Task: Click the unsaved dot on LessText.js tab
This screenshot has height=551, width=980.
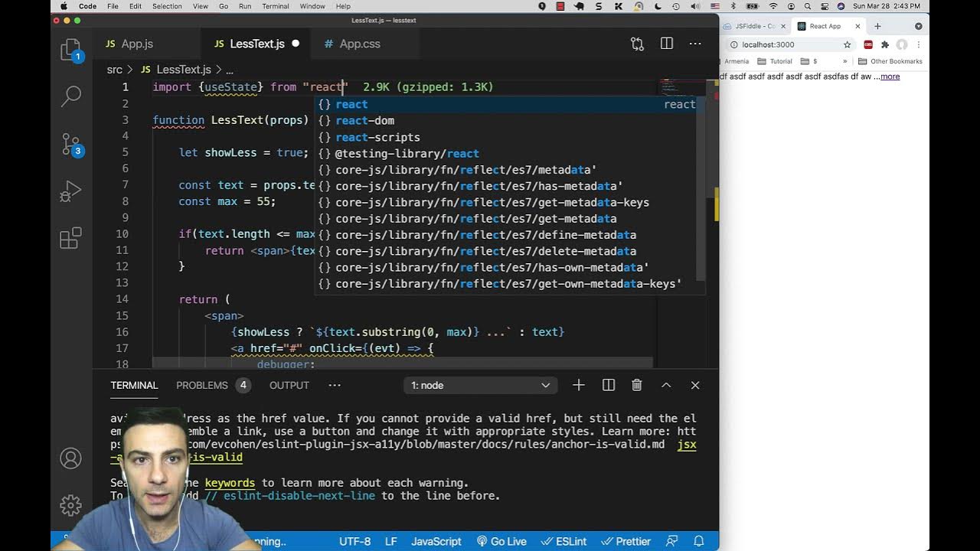Action: coord(296,44)
